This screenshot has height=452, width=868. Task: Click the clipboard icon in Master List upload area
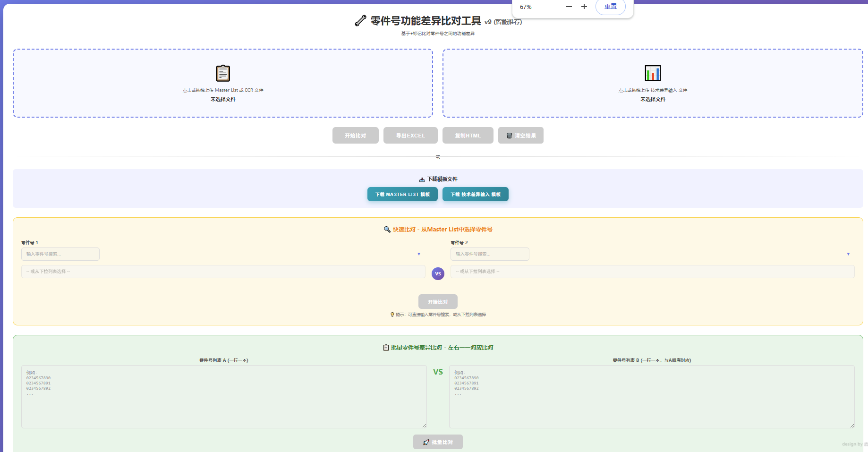point(223,73)
